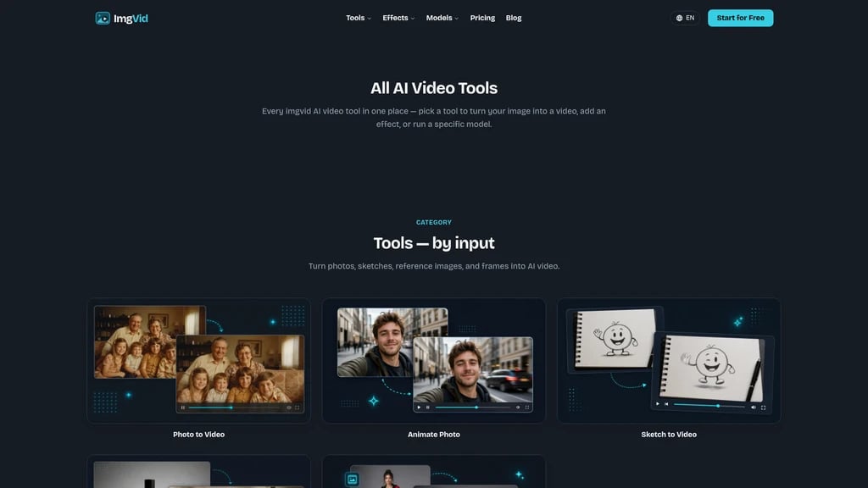Click the Sketch to Video label
The image size is (868, 488).
(x=669, y=435)
